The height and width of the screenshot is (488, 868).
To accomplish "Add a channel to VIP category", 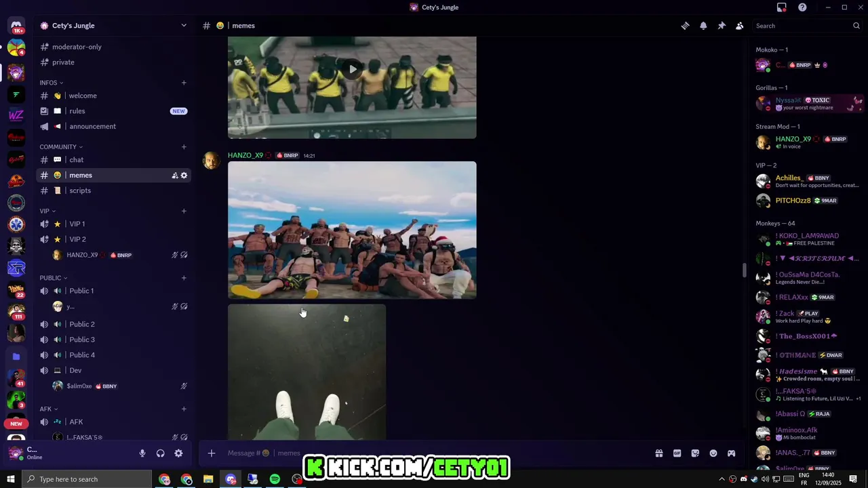I will pos(184,211).
